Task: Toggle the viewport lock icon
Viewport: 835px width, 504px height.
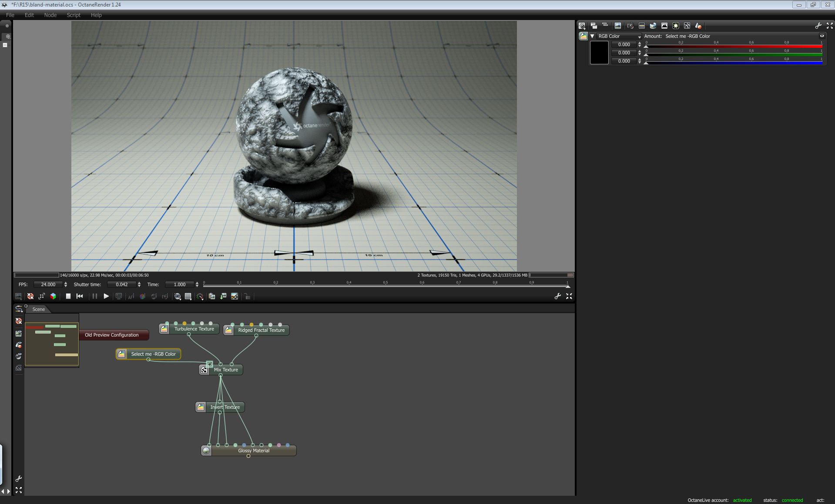Action: (x=247, y=296)
